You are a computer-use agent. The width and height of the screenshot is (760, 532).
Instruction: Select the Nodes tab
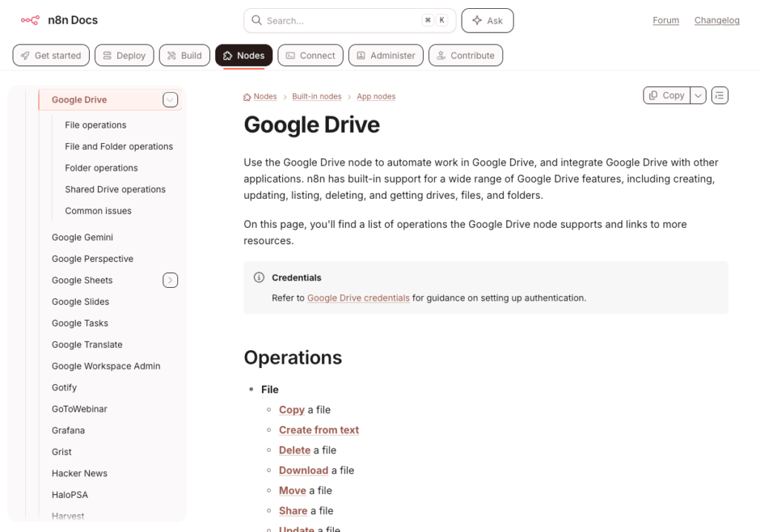coord(243,55)
